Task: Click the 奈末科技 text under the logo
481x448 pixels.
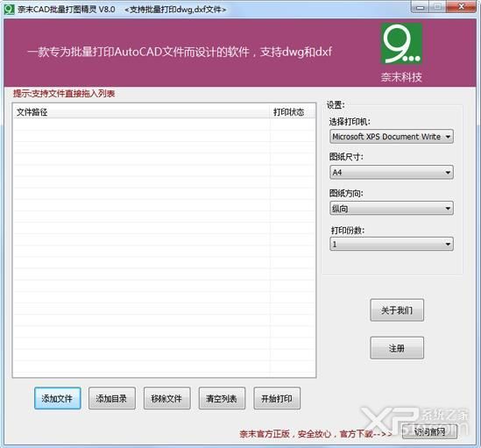Action: [x=401, y=77]
